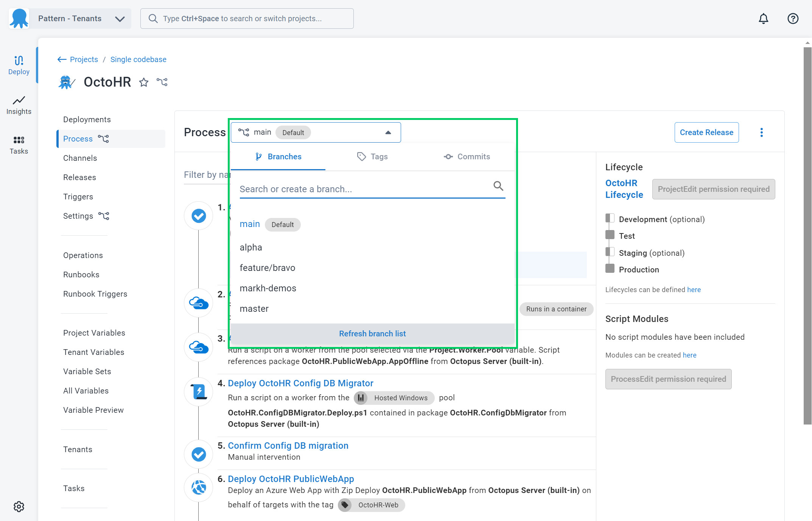
Task: Click the OctoHR project logo icon
Action: coord(66,82)
